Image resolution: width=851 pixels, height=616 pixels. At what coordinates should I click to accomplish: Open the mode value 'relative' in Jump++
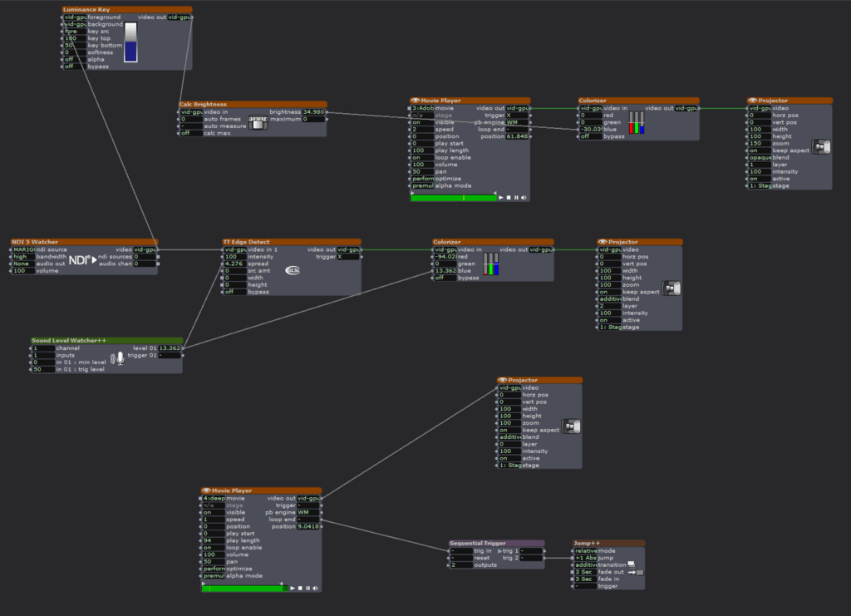pyautogui.click(x=586, y=551)
